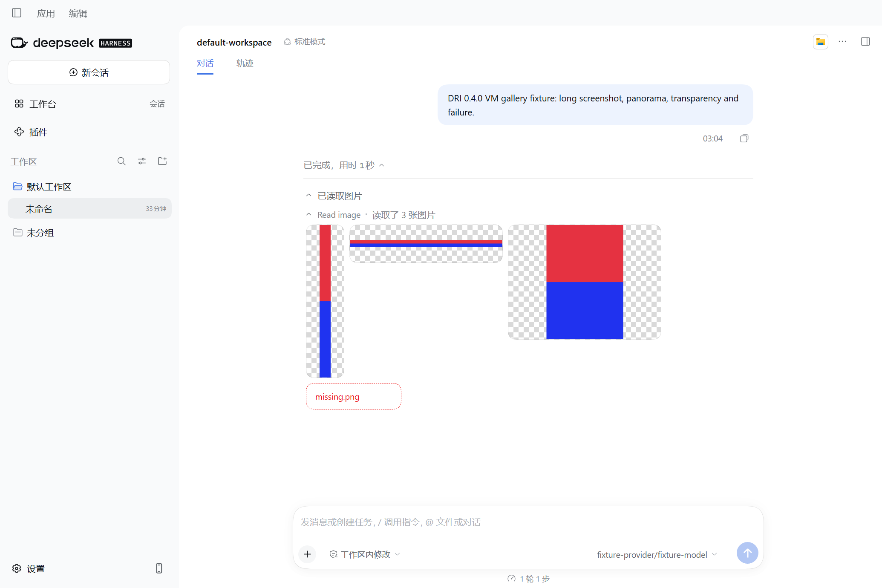882x588 pixels.
Task: Click the settings gear icon
Action: [17, 568]
